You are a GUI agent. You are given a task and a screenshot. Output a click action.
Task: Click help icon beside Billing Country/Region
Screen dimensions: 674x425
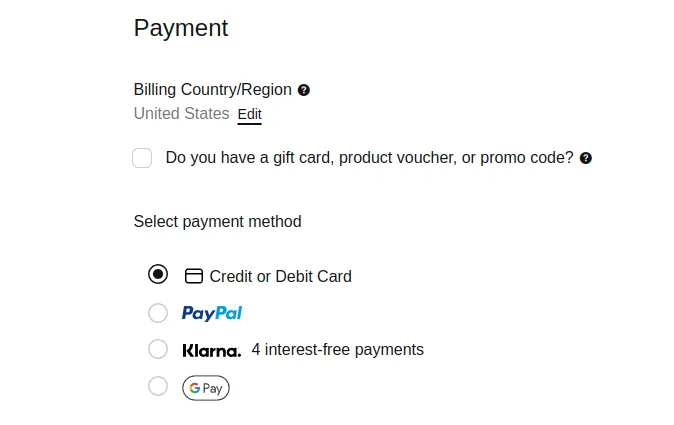(x=304, y=90)
